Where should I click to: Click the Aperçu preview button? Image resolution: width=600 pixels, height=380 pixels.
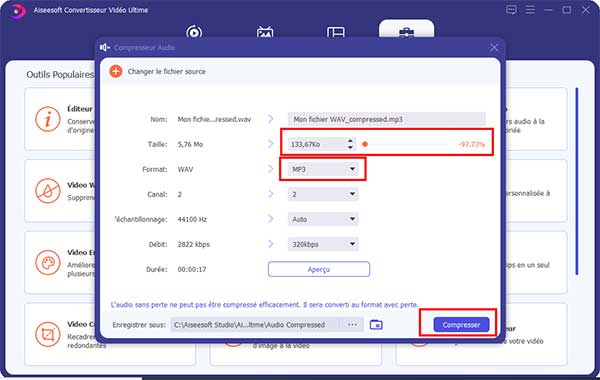point(319,269)
